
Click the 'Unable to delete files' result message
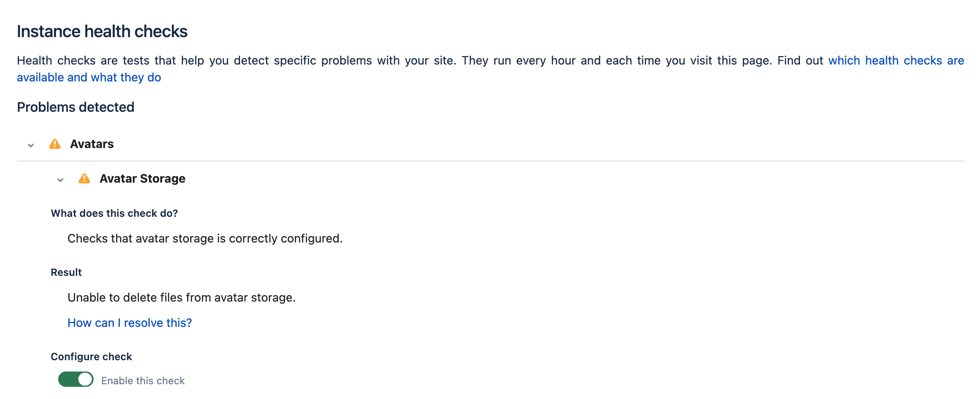pos(181,298)
